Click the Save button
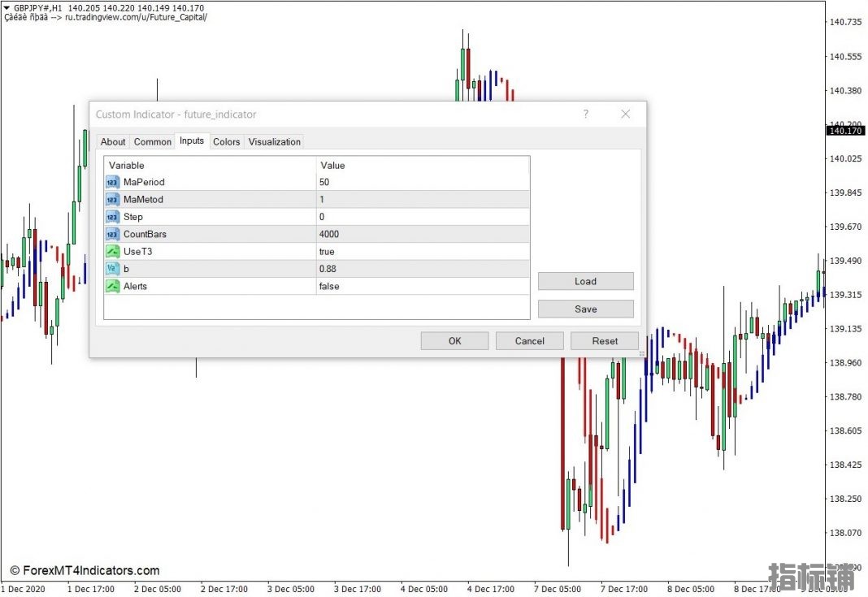This screenshot has width=868, height=597. click(586, 309)
